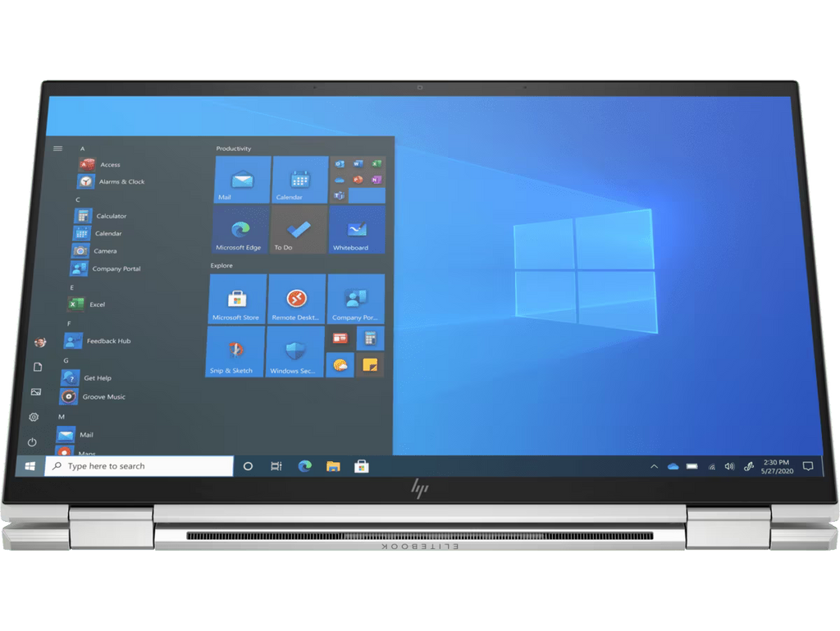Open the Access app entry
The width and height of the screenshot is (840, 631).
click(x=101, y=164)
